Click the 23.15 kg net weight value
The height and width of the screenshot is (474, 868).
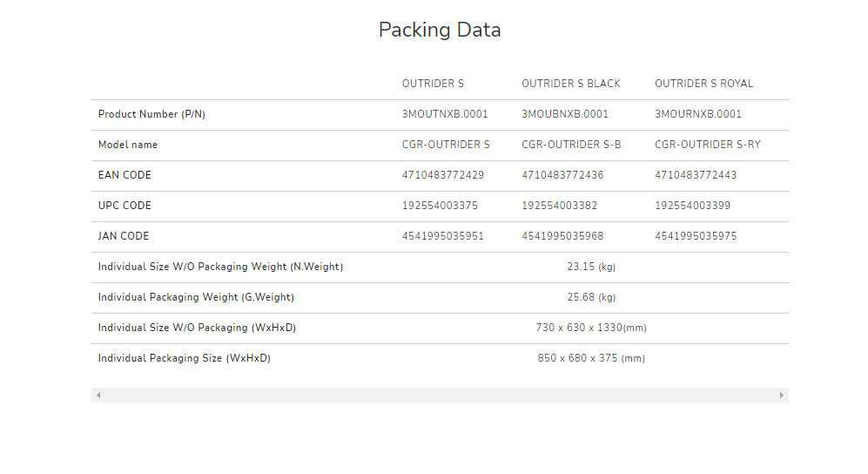[591, 267]
